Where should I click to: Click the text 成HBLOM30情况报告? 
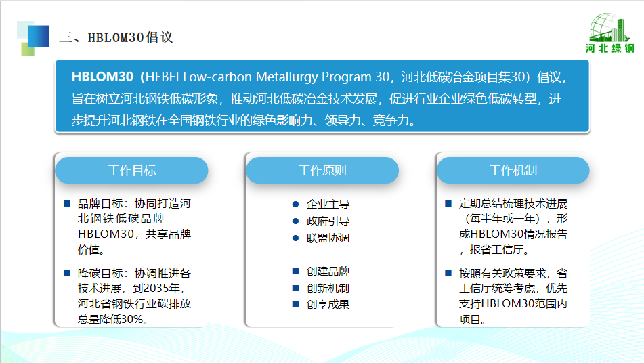point(513,234)
